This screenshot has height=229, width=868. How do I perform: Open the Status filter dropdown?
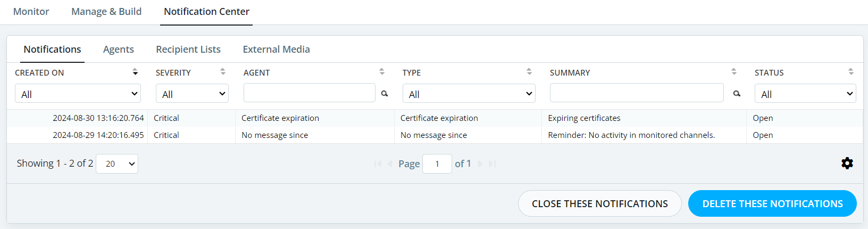click(805, 93)
